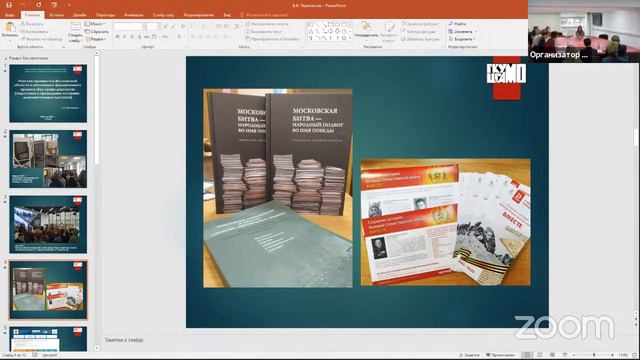This screenshot has width=640, height=360.
Task: Toggle bold formatting
Action: [x=117, y=37]
